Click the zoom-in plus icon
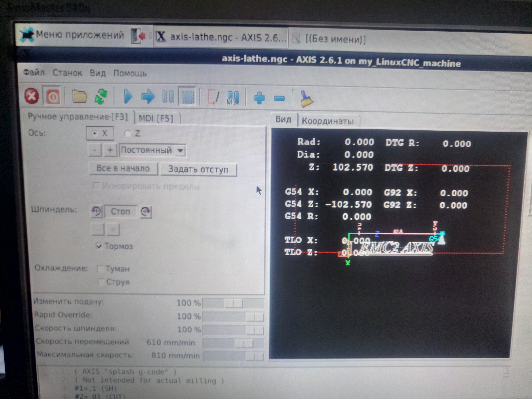 click(x=259, y=98)
